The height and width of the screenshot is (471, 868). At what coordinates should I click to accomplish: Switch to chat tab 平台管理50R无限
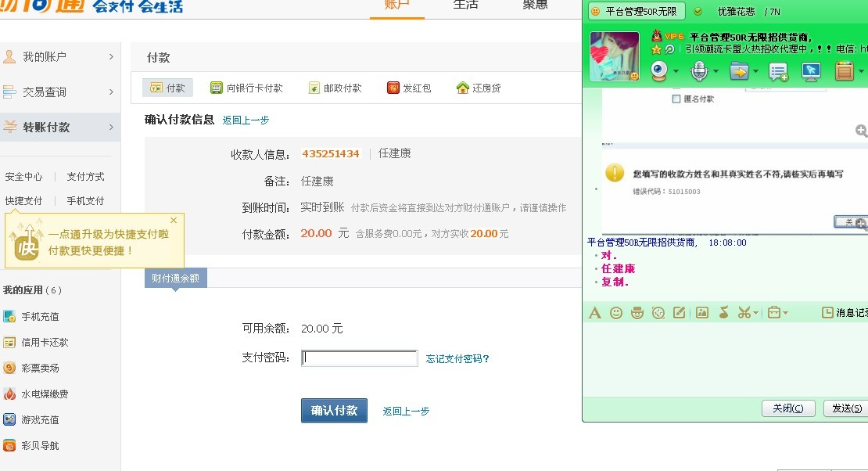[637, 11]
